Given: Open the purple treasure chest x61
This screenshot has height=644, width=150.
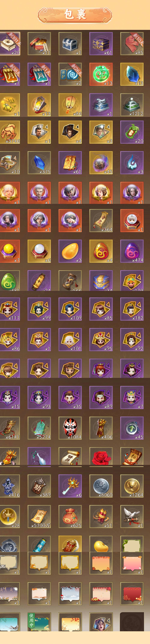Looking at the screenshot, I should 101,44.
